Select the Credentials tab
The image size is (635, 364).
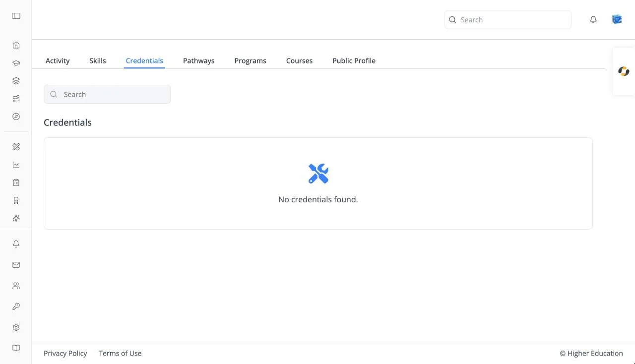coord(144,61)
